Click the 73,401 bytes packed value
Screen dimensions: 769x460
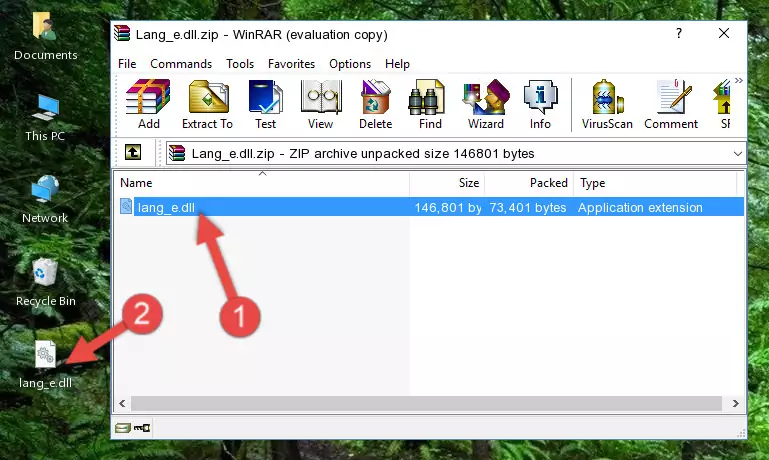coord(528,207)
